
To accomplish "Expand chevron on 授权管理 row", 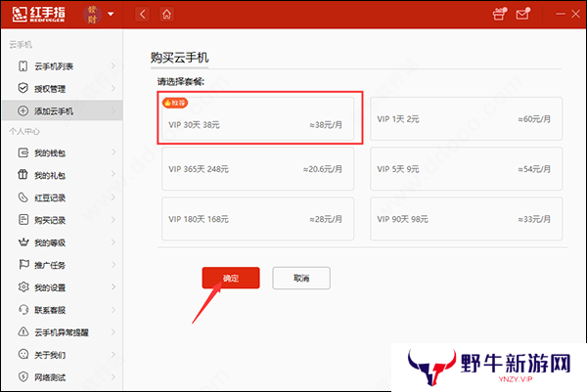I will coord(113,88).
